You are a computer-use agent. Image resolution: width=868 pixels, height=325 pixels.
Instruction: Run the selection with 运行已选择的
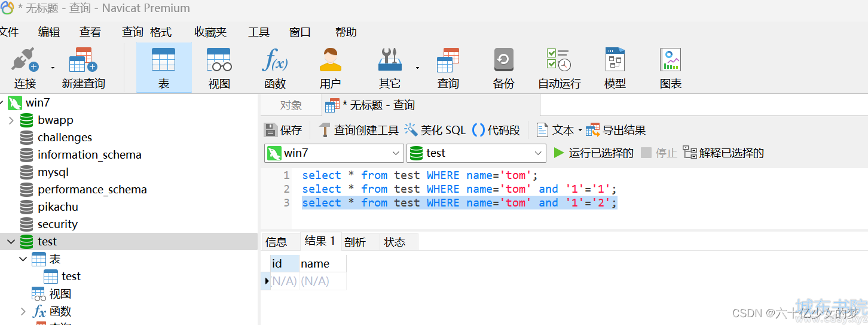click(x=593, y=153)
